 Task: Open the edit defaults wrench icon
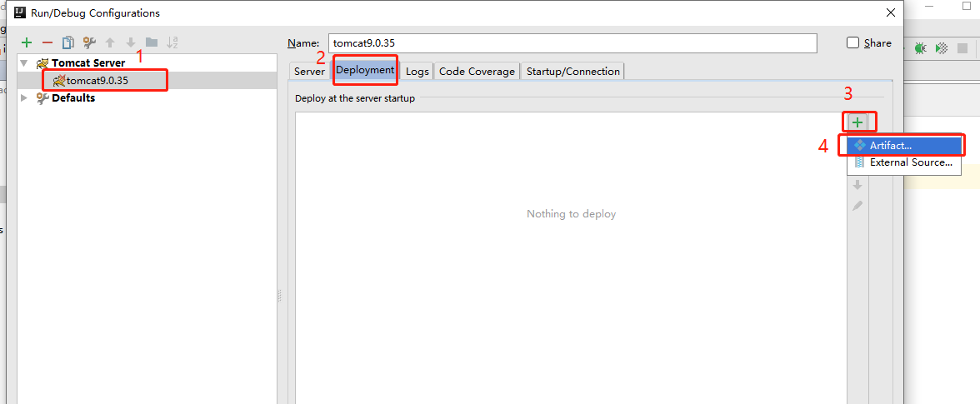pyautogui.click(x=89, y=42)
